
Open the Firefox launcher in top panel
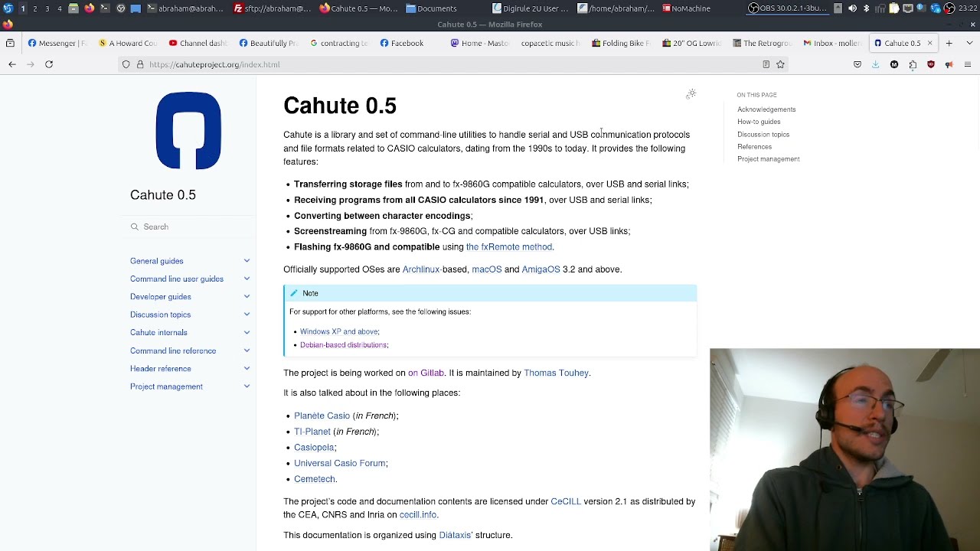tap(90, 8)
